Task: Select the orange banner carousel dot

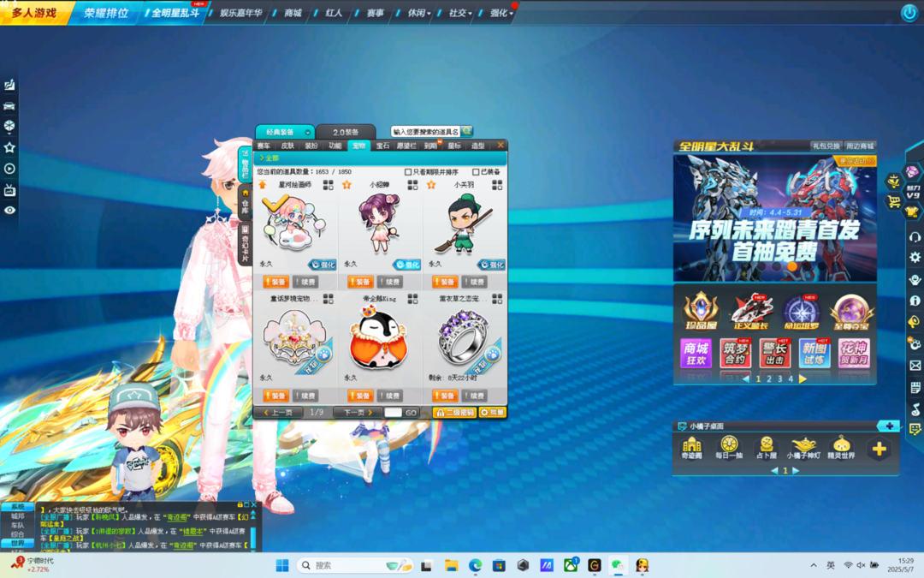Action: (792, 266)
